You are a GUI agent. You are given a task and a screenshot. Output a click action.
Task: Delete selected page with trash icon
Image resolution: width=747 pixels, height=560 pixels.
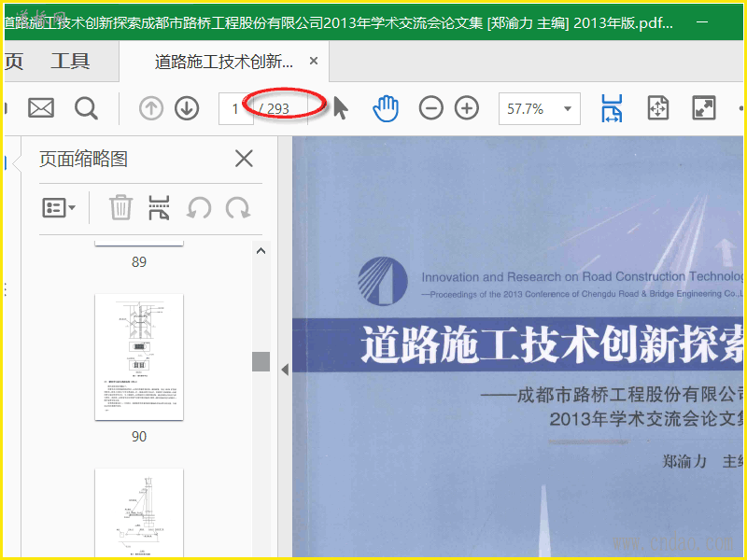[x=120, y=207]
